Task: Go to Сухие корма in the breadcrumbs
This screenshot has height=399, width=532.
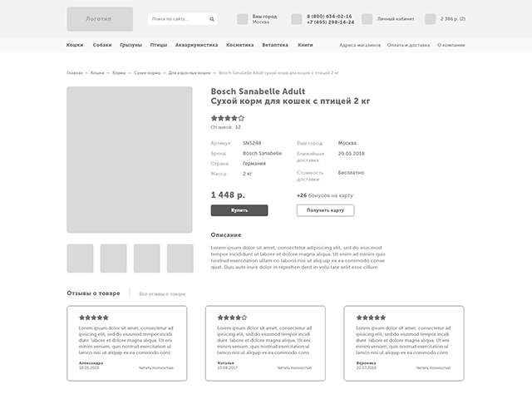Action: (x=147, y=73)
